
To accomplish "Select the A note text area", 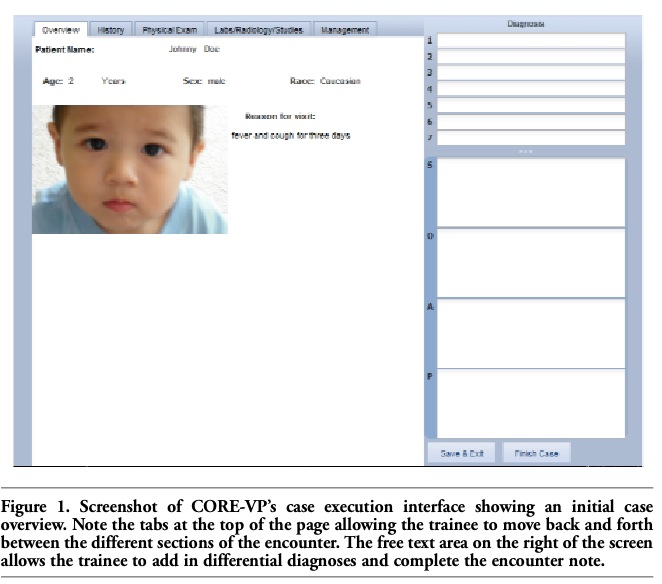I will coord(531,332).
